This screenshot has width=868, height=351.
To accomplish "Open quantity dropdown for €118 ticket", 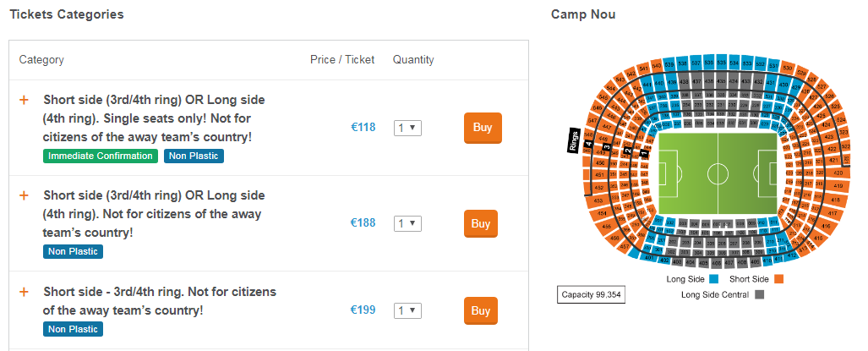I will pyautogui.click(x=407, y=128).
